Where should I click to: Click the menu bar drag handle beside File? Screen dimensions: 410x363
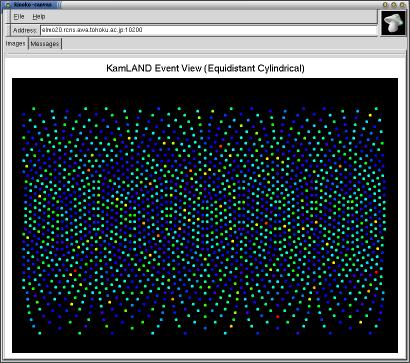point(8,17)
